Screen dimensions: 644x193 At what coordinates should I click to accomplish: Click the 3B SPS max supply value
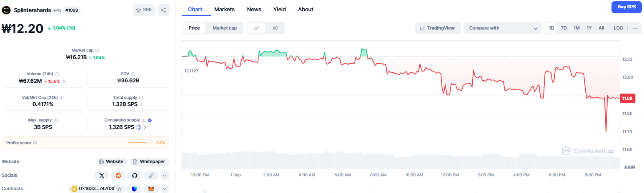click(x=43, y=127)
